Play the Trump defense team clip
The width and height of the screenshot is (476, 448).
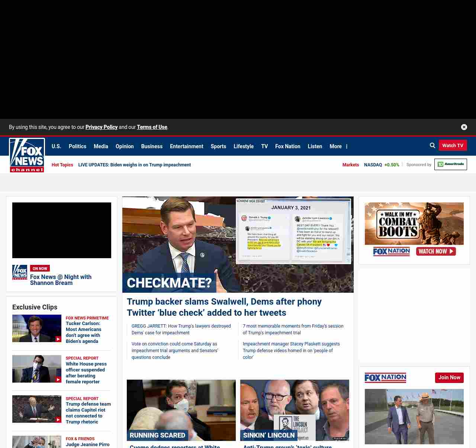[x=37, y=409]
